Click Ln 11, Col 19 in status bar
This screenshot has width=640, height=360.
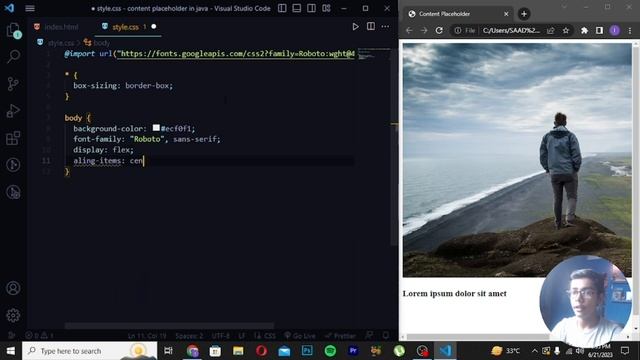coord(147,336)
